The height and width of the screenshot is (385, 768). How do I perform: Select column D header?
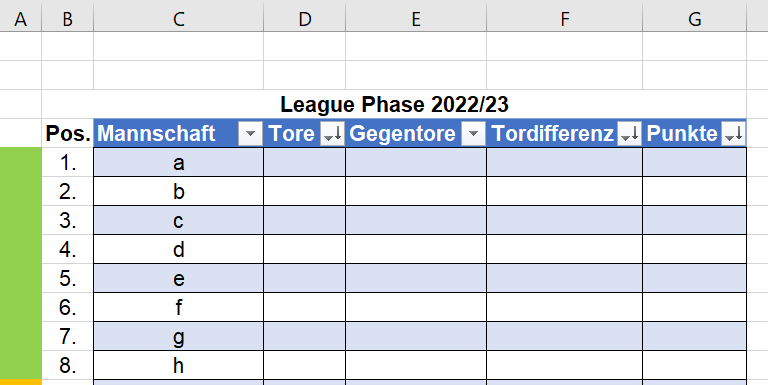[305, 19]
